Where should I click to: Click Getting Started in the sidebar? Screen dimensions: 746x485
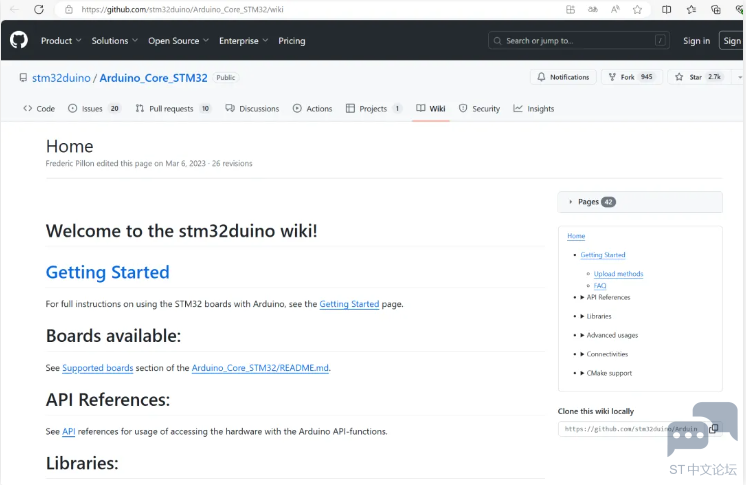tap(603, 255)
